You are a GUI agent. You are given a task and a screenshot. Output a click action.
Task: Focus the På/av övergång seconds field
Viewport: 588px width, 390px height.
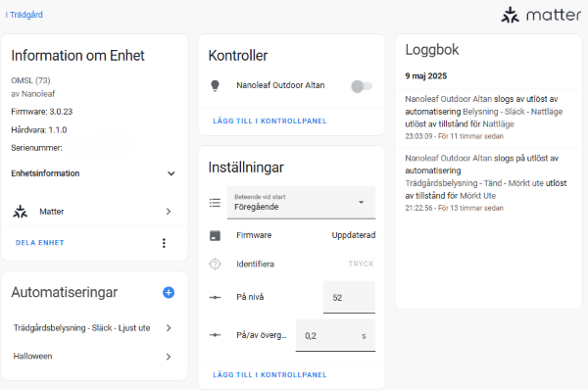(335, 335)
